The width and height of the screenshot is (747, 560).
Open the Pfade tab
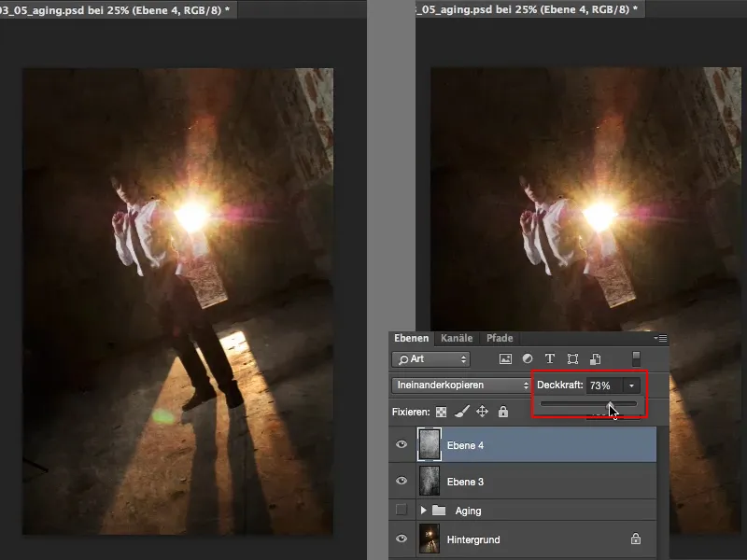[x=498, y=338]
